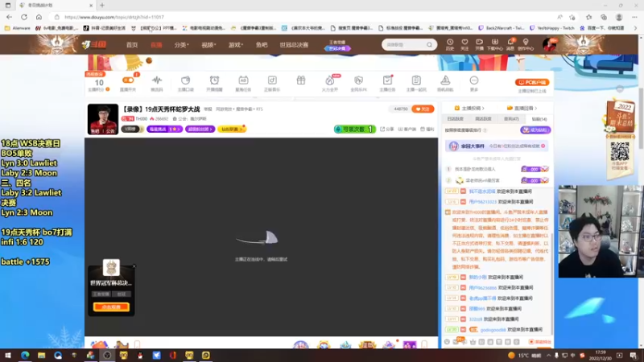This screenshot has height=362, width=644.
Task: Click the 2022 期末总结 banner
Action: 620,116
